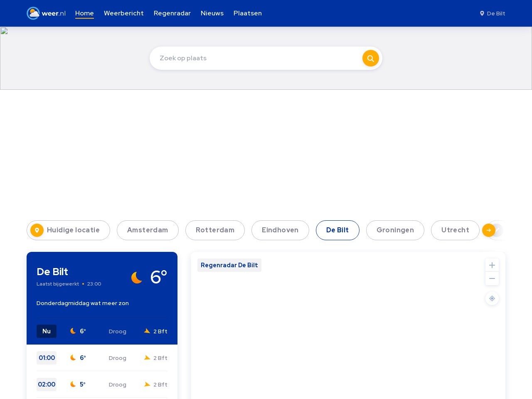Click the moon icon in the 02:00 row
The height and width of the screenshot is (399, 532).
point(73,384)
